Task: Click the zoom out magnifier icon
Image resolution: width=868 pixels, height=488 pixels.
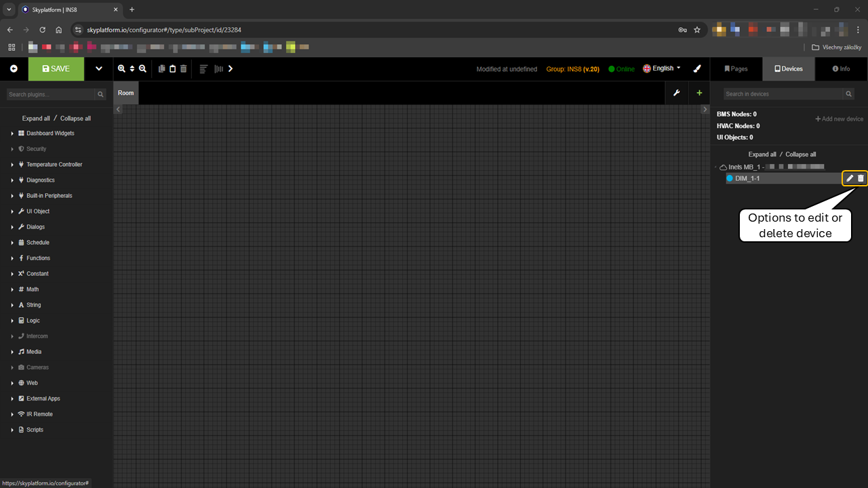Action: [x=142, y=68]
